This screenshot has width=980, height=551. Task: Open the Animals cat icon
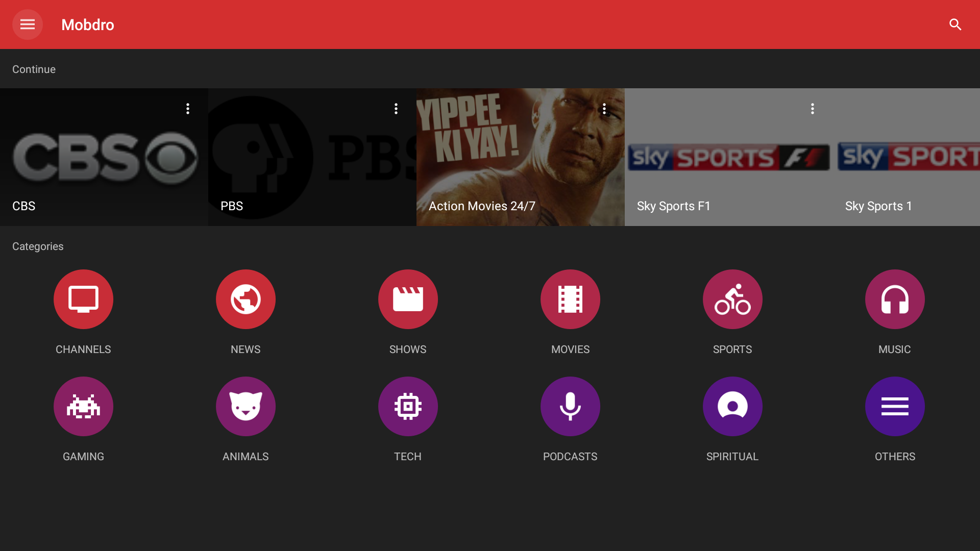pyautogui.click(x=246, y=406)
